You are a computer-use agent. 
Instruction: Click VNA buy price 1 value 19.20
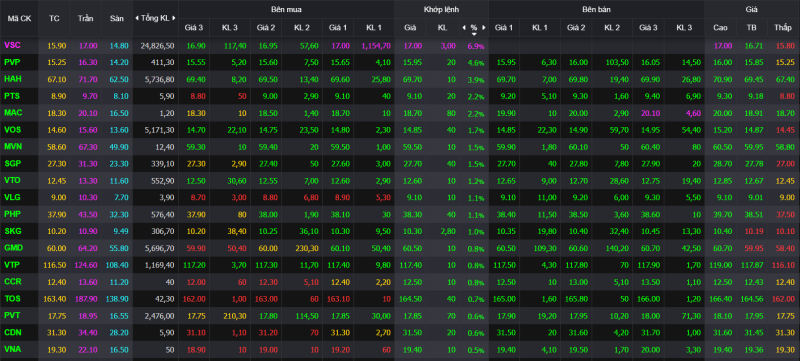coord(340,349)
